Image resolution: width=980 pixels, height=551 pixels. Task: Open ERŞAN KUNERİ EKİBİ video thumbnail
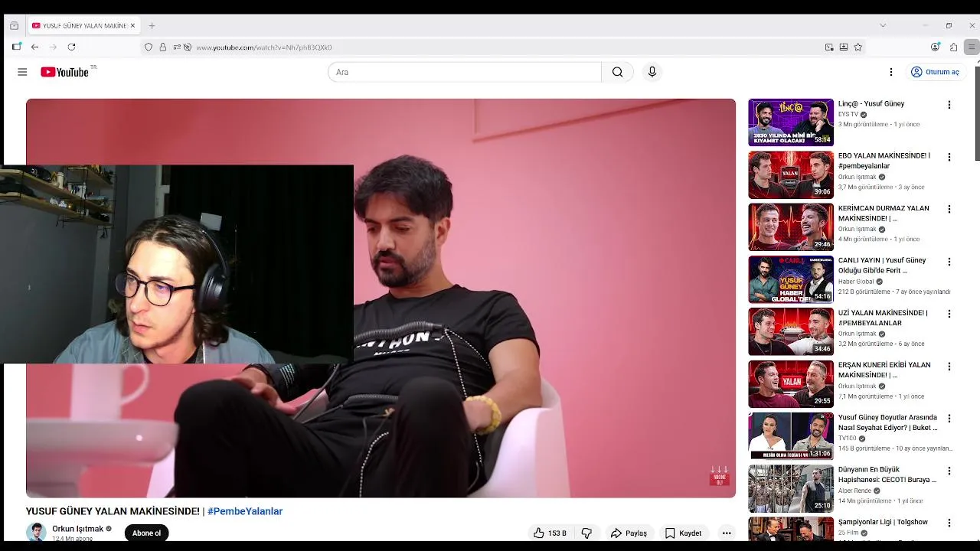tap(791, 384)
